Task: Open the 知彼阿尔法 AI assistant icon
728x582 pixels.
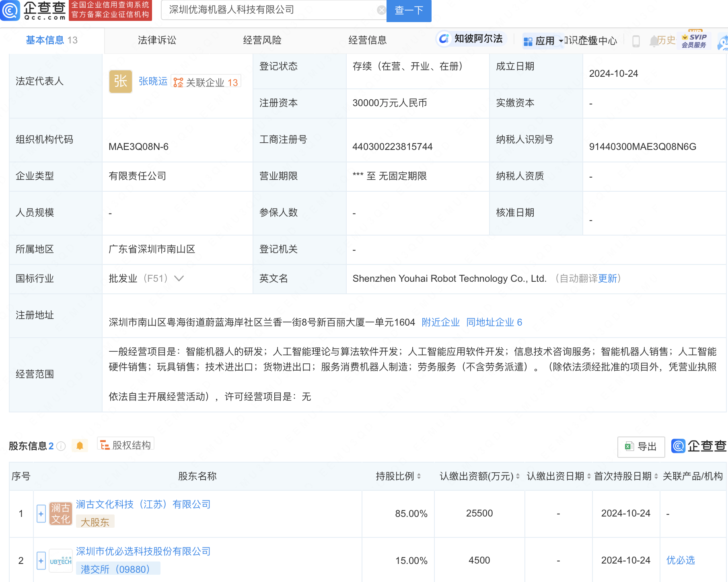Action: coord(444,39)
